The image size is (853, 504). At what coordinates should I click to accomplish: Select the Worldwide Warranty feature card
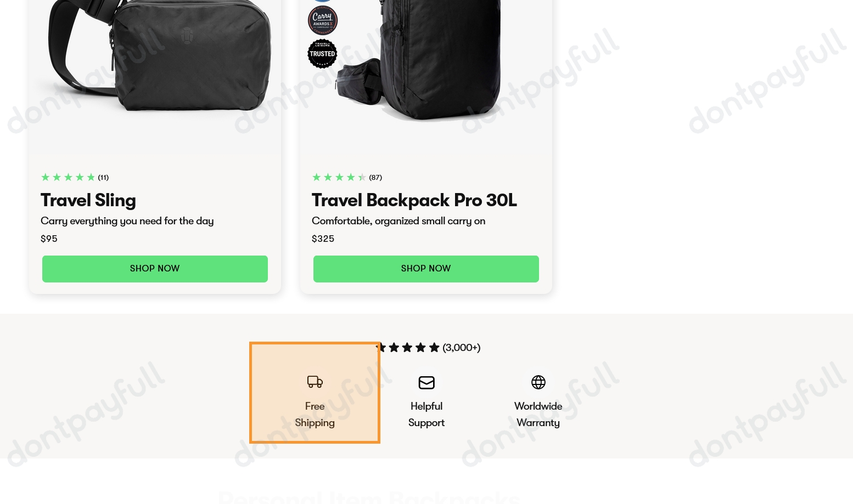(538, 400)
